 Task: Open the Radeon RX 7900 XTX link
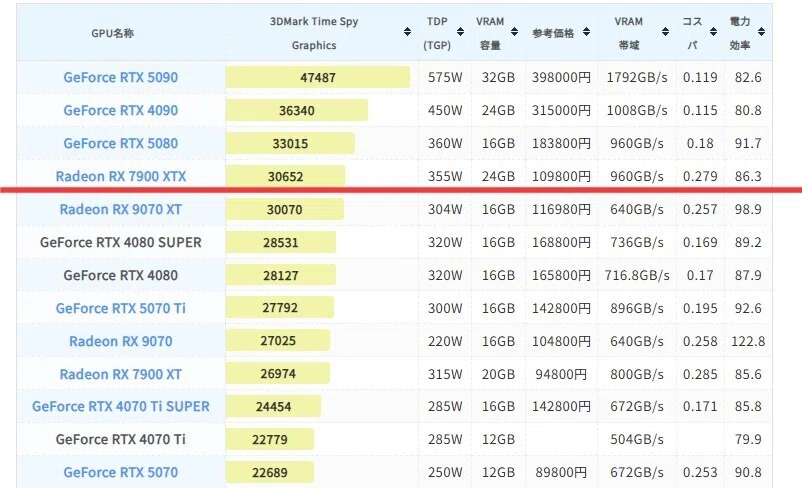pyautogui.click(x=121, y=176)
